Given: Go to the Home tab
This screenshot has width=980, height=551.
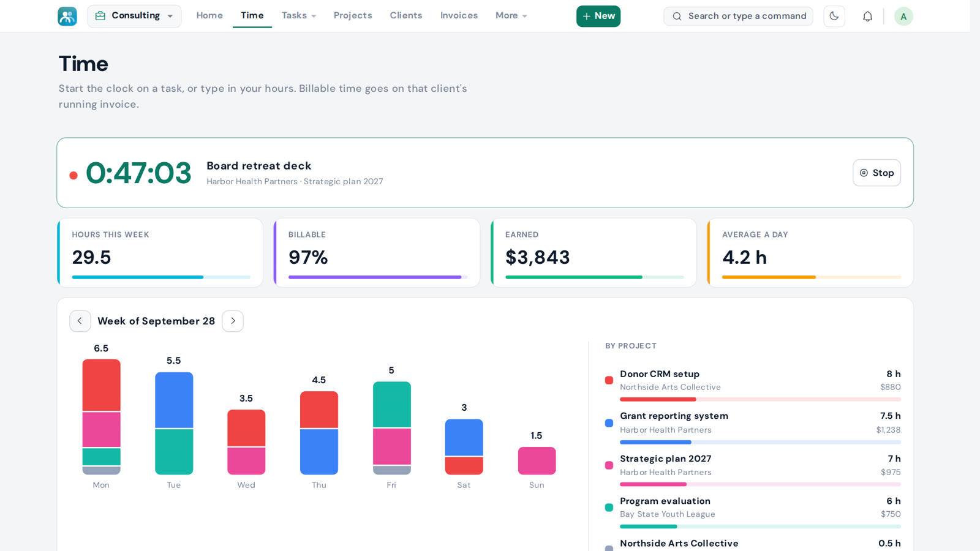Looking at the screenshot, I should click(x=209, y=15).
